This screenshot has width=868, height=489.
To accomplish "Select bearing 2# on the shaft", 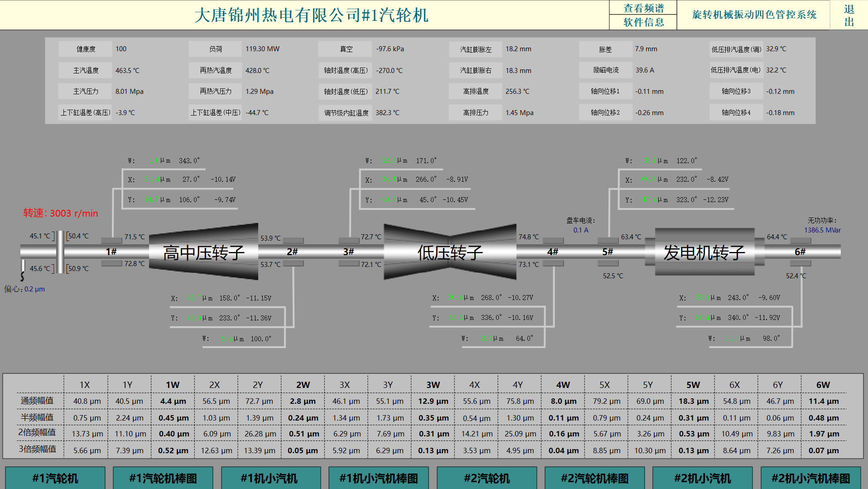I will click(292, 252).
